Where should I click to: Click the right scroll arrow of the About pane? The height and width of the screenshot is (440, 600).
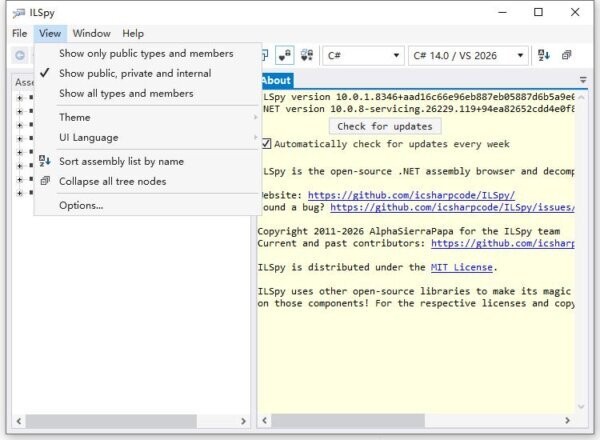pyautogui.click(x=567, y=420)
